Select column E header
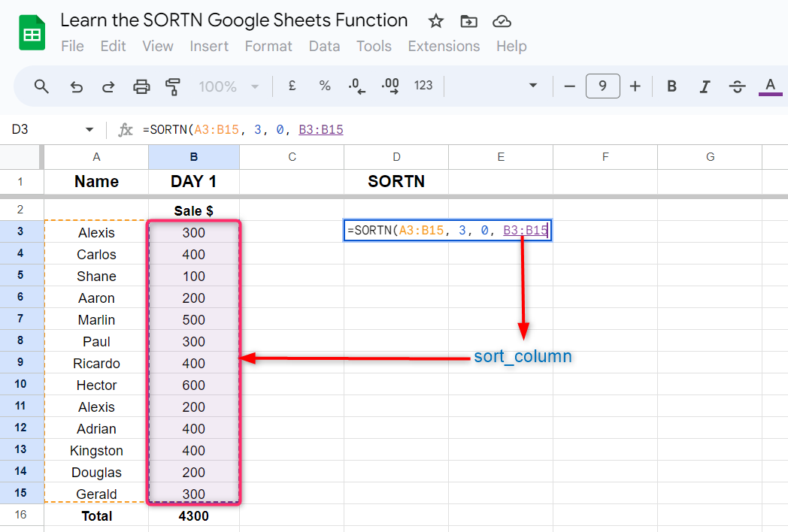Viewport: 788px width, 532px height. coord(501,157)
